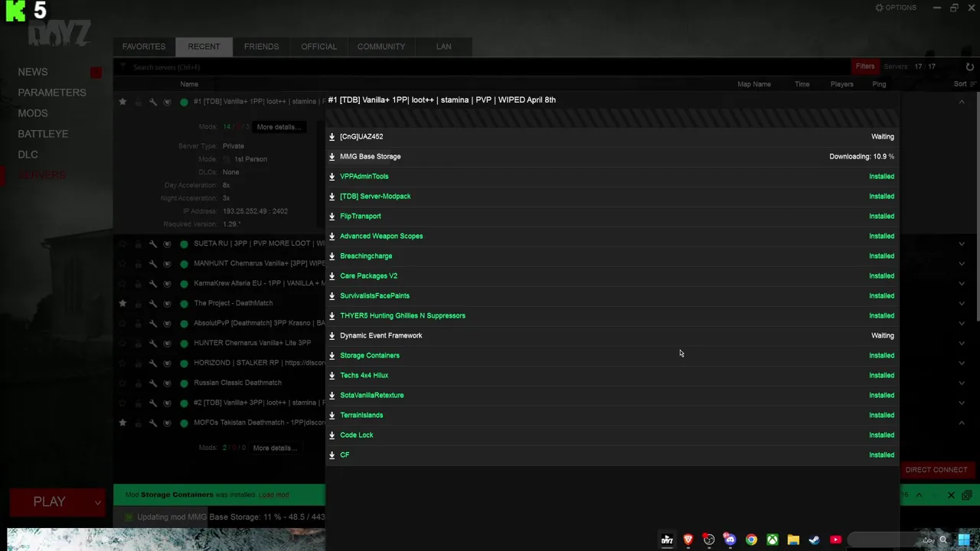Screen dimensions: 980x551
Task: Click download icon for Dynamic Event Framework
Action: tap(332, 335)
